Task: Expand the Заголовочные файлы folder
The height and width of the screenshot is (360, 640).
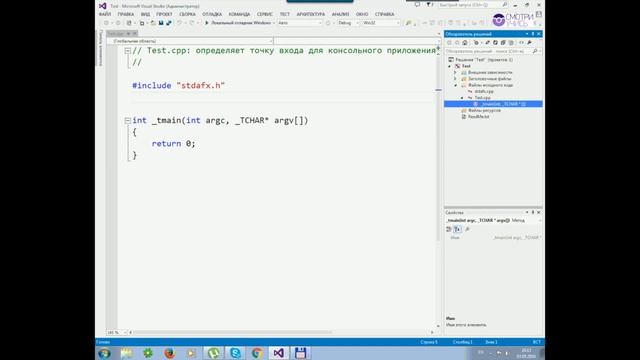Action: coord(456,79)
